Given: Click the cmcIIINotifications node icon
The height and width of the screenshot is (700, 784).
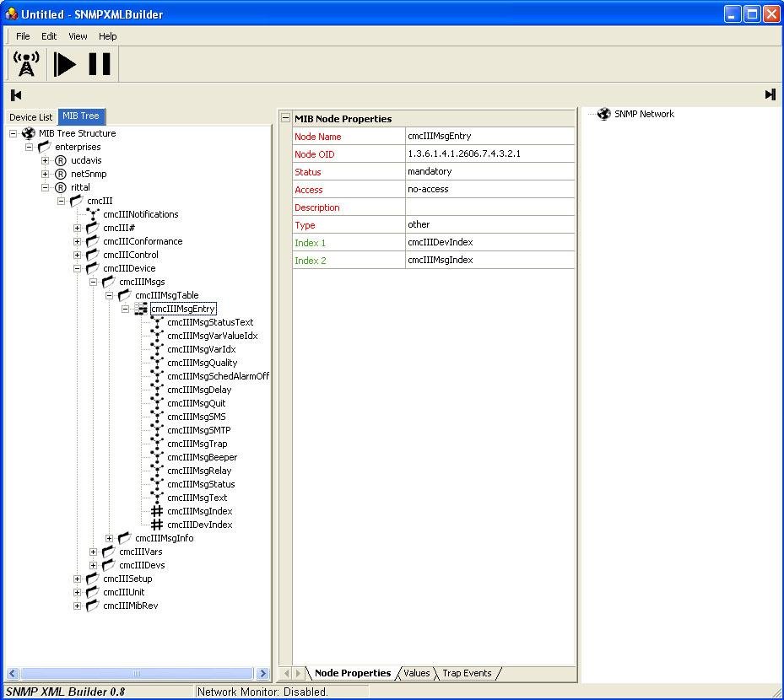Looking at the screenshot, I should (93, 214).
